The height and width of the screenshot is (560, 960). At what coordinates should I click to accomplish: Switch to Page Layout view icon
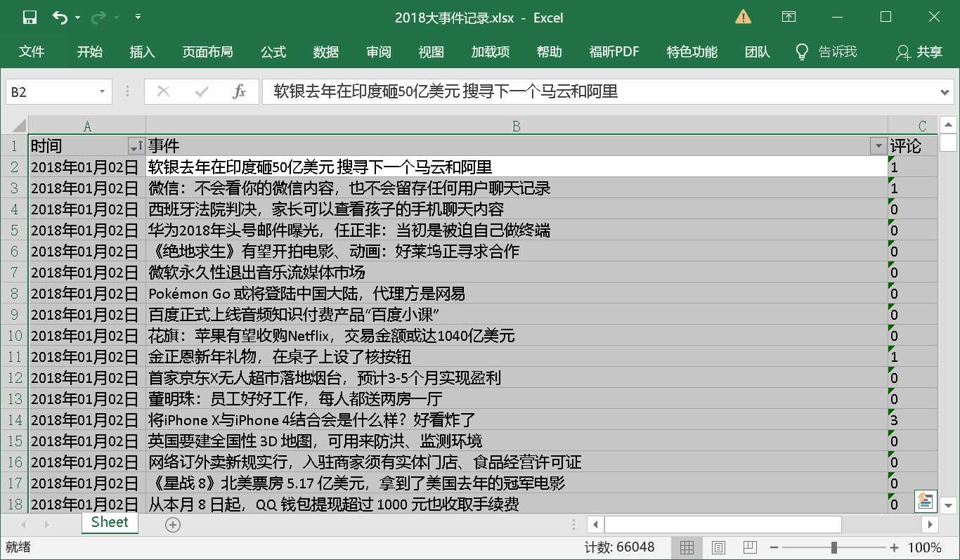[718, 547]
